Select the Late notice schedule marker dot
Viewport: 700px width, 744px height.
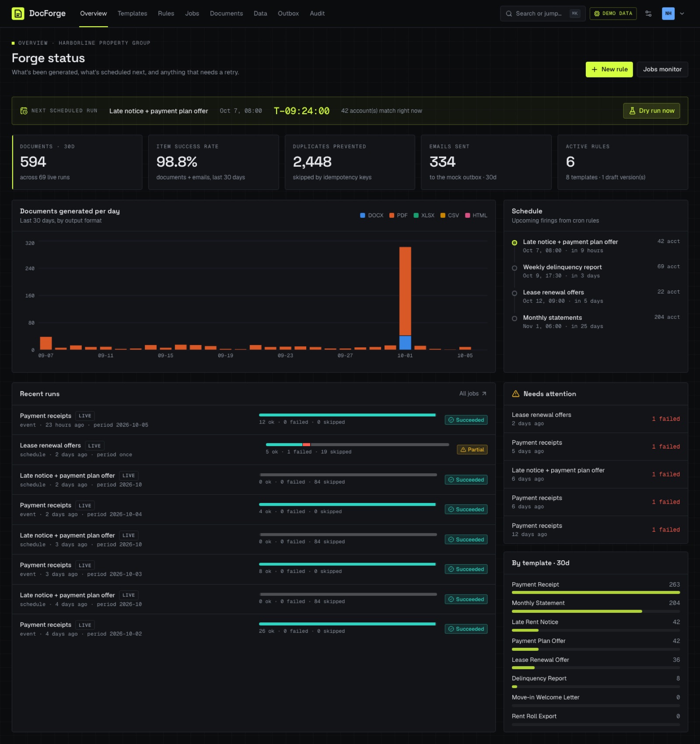tap(514, 243)
